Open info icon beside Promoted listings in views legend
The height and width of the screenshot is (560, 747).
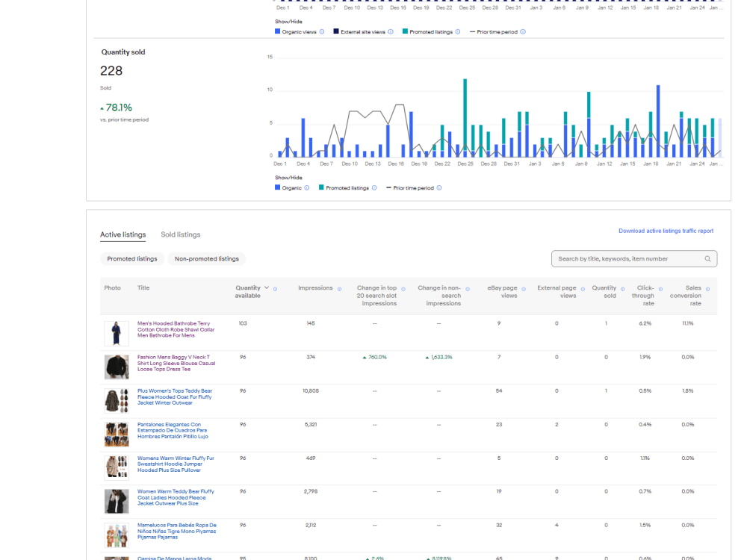click(x=458, y=32)
